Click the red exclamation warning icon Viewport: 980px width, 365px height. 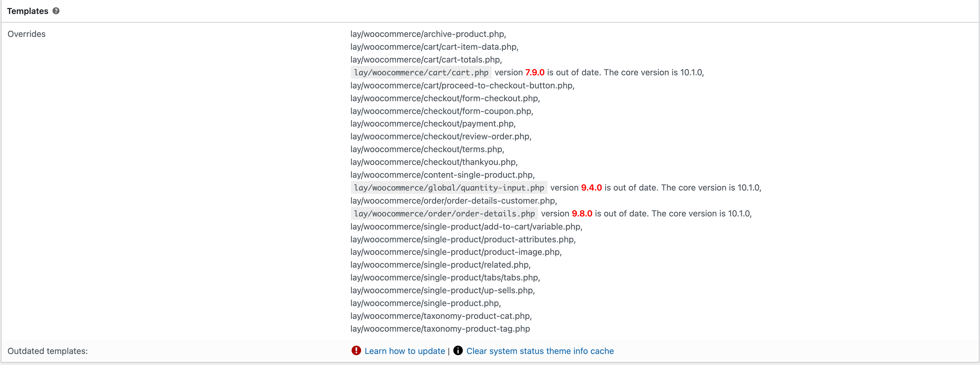tap(356, 350)
